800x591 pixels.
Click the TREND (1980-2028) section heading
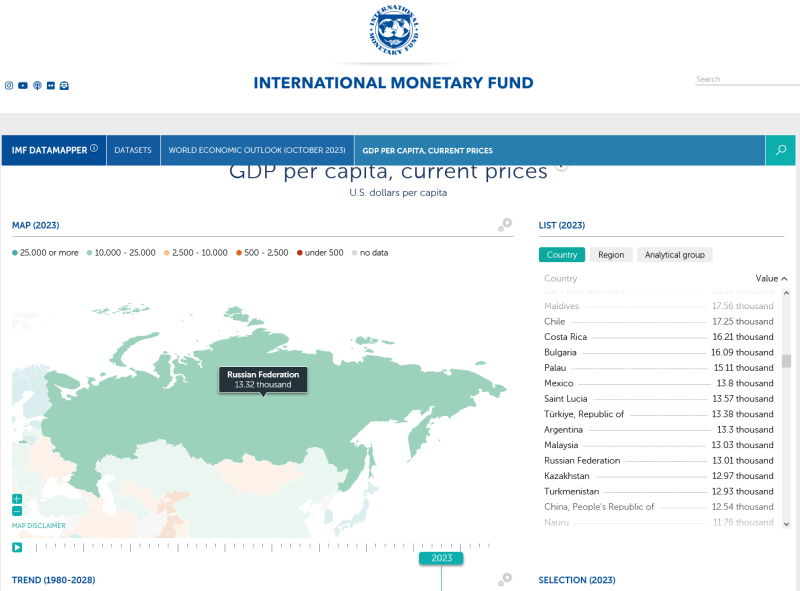[54, 580]
